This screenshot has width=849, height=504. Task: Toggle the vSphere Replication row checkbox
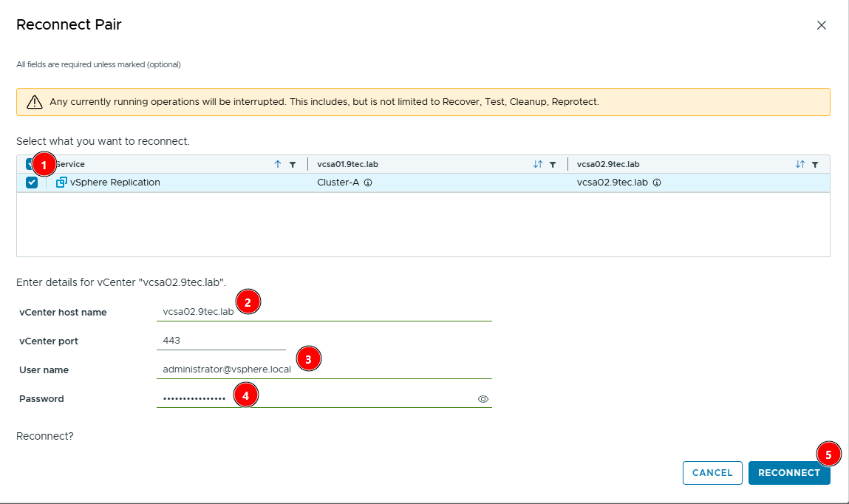coord(32,183)
